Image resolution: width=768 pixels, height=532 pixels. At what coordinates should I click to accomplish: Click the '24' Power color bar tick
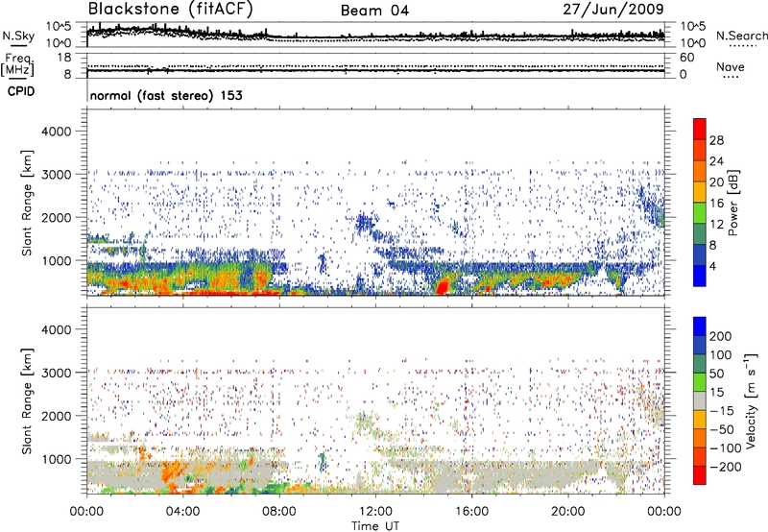point(716,161)
